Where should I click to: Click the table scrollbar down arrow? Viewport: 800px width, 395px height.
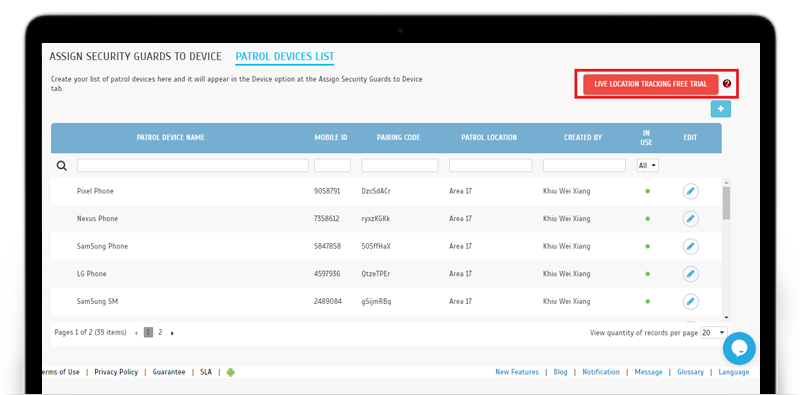tap(726, 317)
